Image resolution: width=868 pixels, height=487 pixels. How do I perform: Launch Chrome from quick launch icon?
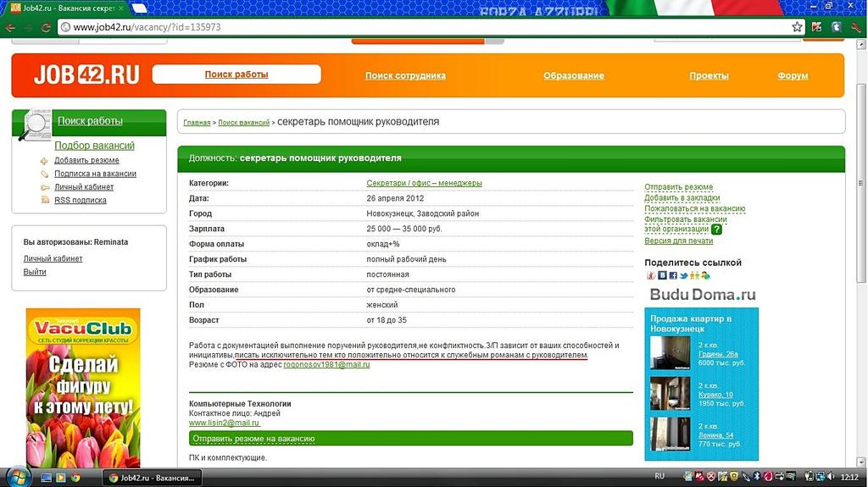(75, 478)
